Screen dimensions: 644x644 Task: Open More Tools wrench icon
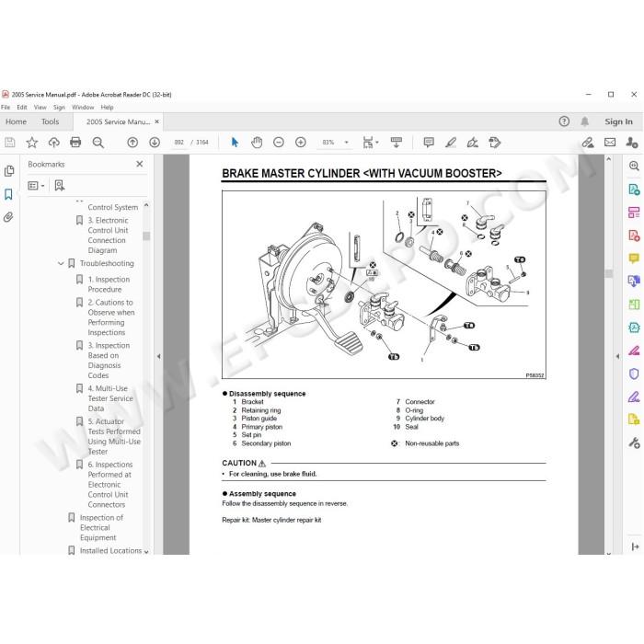(634, 443)
